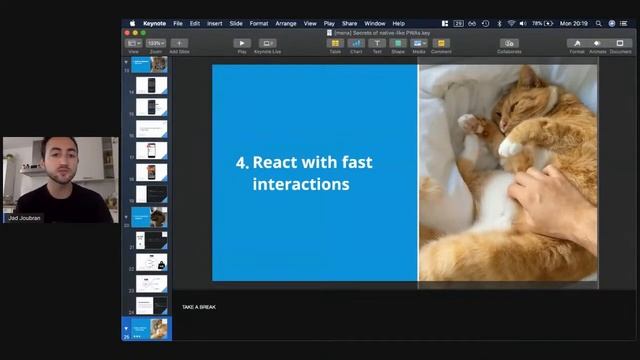
Task: Select slide 22 thumbnail in the navigator
Action: click(151, 262)
